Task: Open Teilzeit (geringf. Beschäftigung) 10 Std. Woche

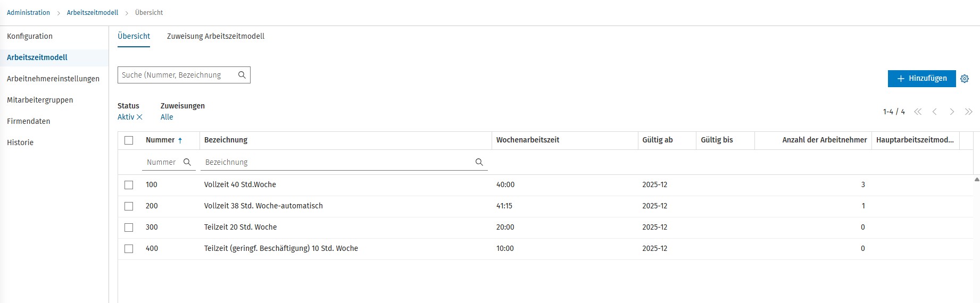Action: [x=281, y=249]
